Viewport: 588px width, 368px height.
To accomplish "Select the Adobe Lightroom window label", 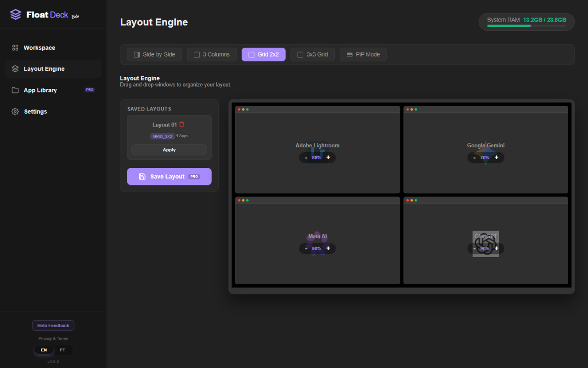I will 317,145.
